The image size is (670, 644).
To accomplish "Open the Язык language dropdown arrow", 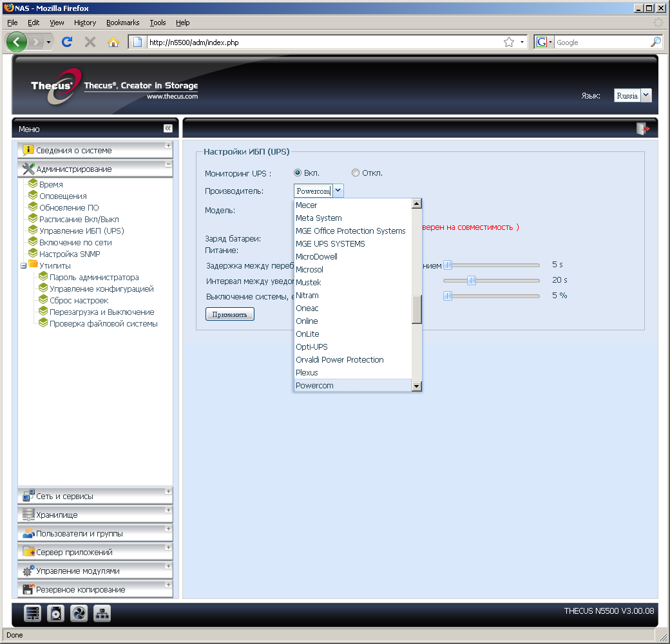I will click(x=646, y=95).
